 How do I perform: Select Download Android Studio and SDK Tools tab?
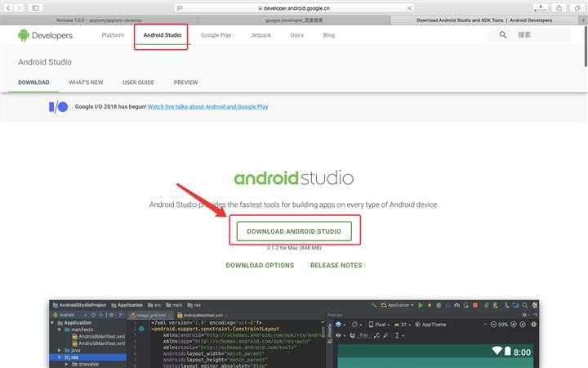click(x=484, y=20)
